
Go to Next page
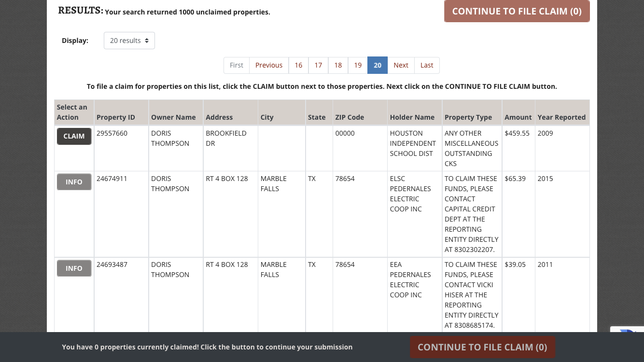(x=401, y=65)
